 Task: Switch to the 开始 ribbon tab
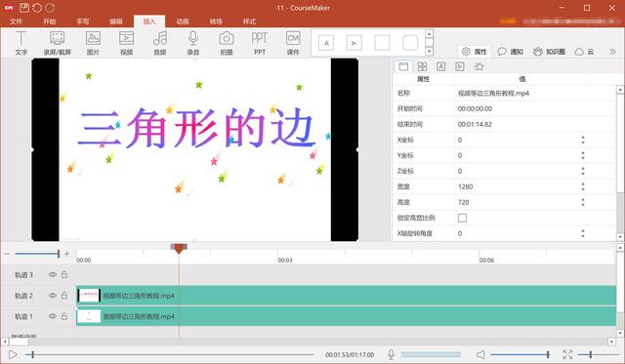50,21
